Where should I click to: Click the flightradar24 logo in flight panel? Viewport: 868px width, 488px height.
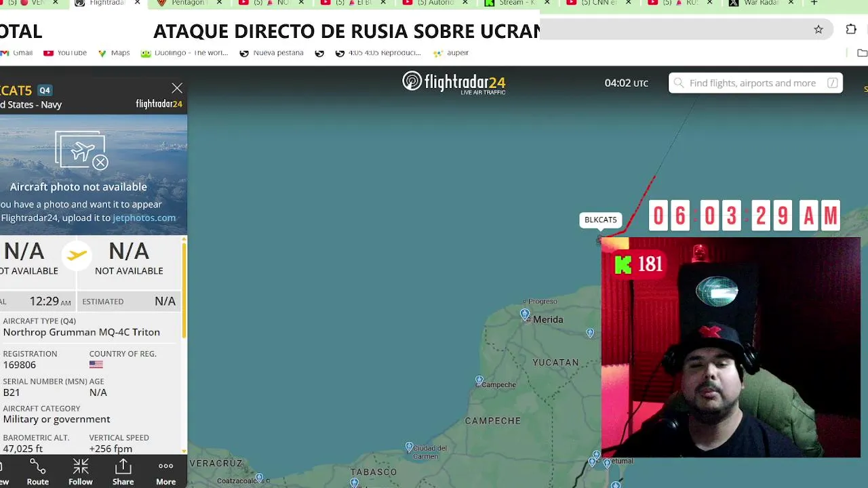[x=159, y=104]
